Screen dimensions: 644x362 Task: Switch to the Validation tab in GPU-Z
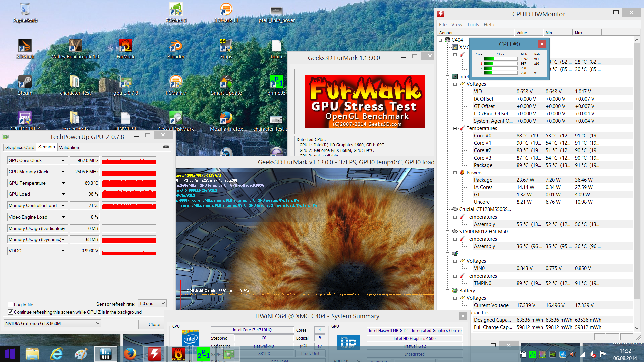click(x=69, y=147)
